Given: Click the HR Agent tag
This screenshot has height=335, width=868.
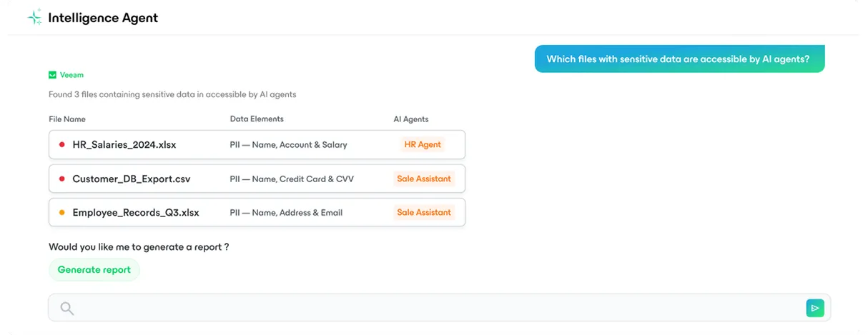Looking at the screenshot, I should [x=423, y=144].
